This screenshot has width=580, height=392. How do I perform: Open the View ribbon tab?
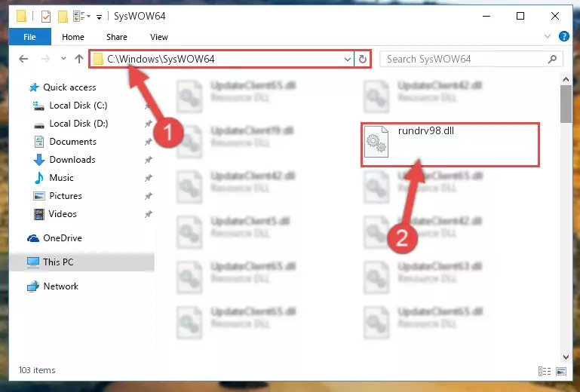tap(159, 37)
